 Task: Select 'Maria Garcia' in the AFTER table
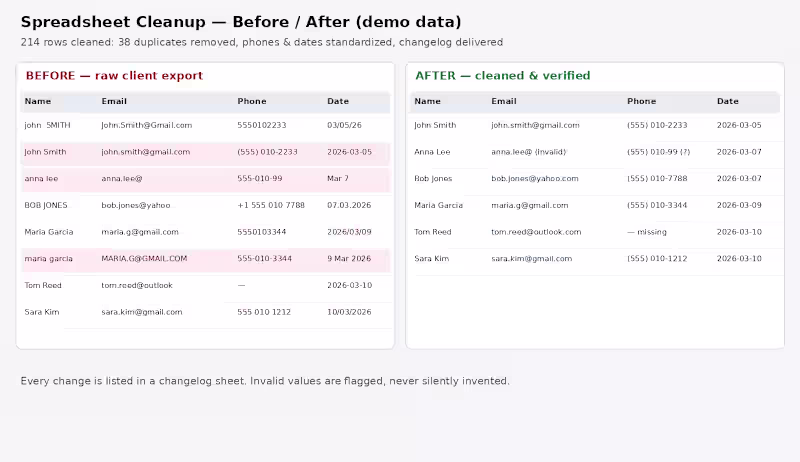pos(439,205)
